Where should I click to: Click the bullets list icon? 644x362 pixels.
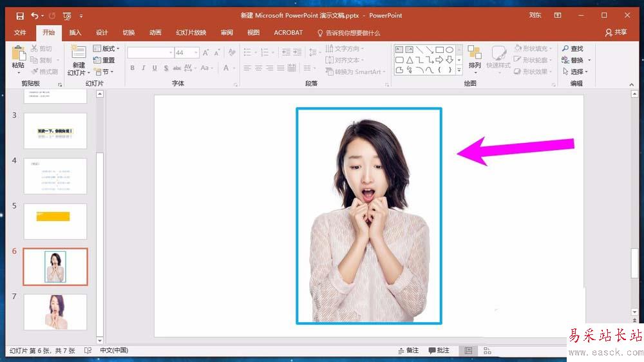[x=247, y=52]
